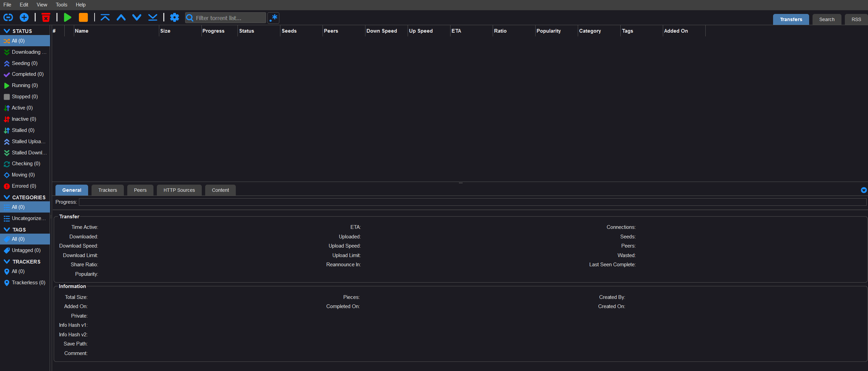Select the Untagged (0) filter
This screenshot has width=868, height=371.
pos(25,250)
